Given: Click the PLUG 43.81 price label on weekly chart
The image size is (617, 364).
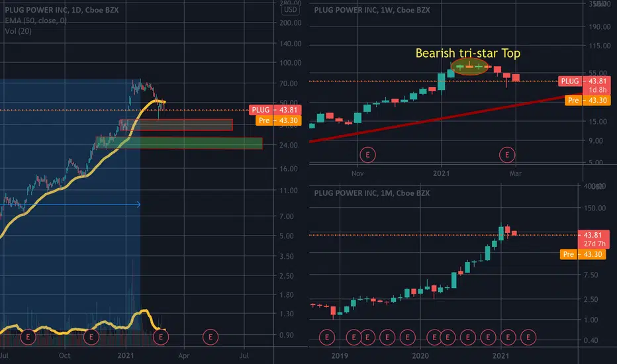Looking at the screenshot, I should point(585,81).
